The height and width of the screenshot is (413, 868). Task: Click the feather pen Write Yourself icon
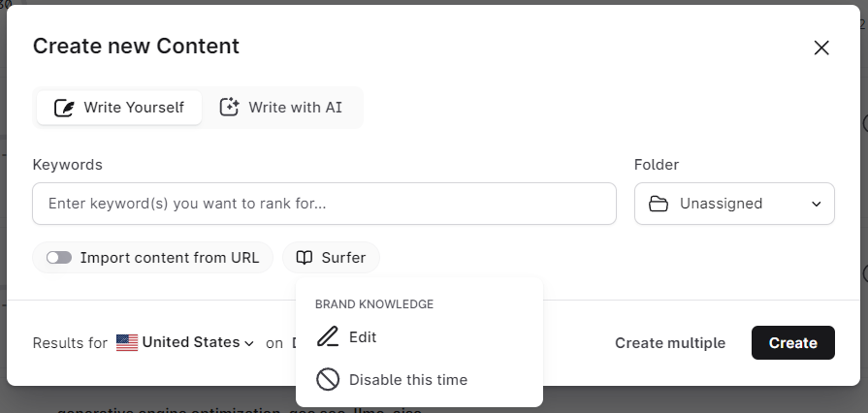(65, 108)
